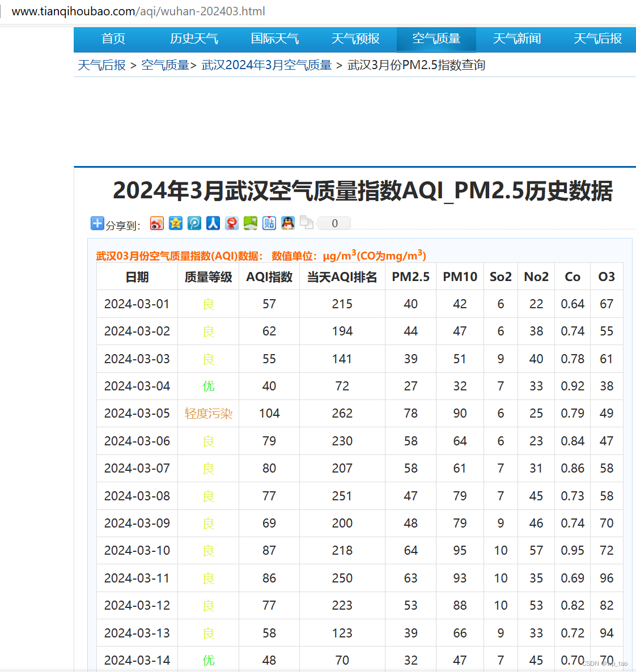636x672 pixels.
Task: Click the Co value 0.95
Action: 573,551
